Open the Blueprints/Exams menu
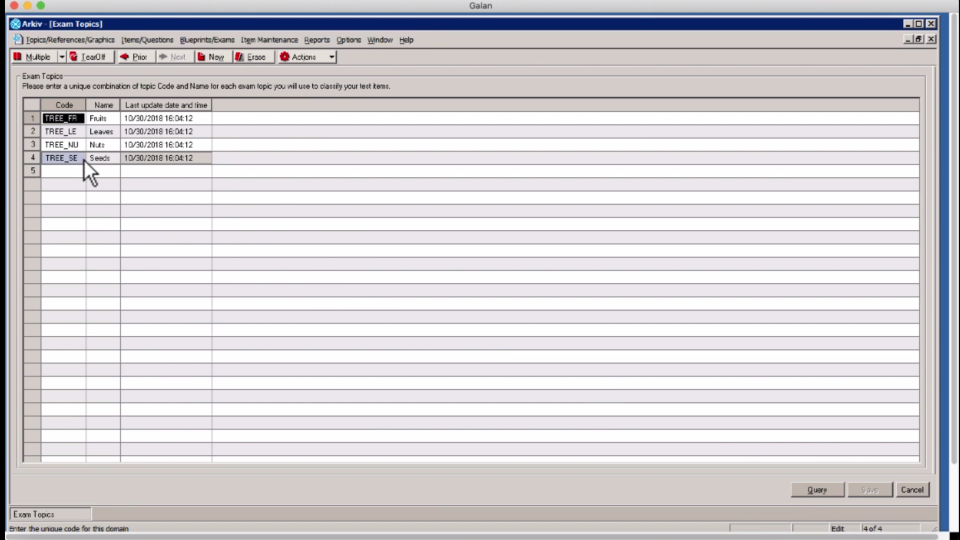Viewport: 960px width, 540px height. click(207, 40)
